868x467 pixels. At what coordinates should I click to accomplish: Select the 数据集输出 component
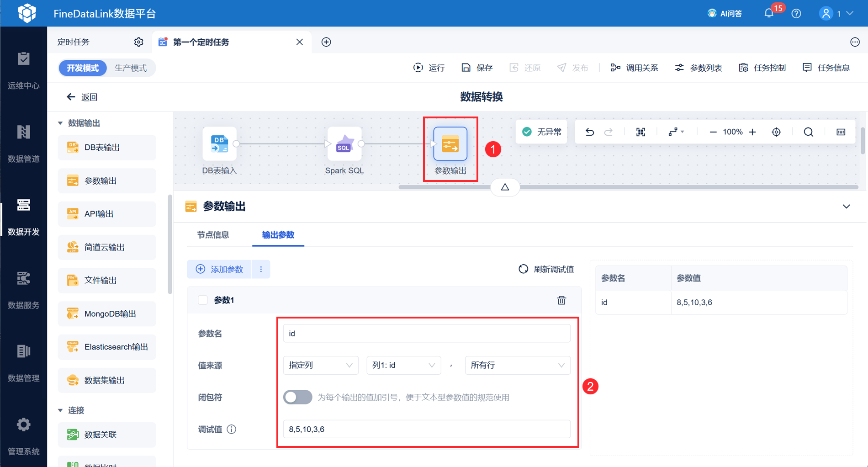coord(107,380)
